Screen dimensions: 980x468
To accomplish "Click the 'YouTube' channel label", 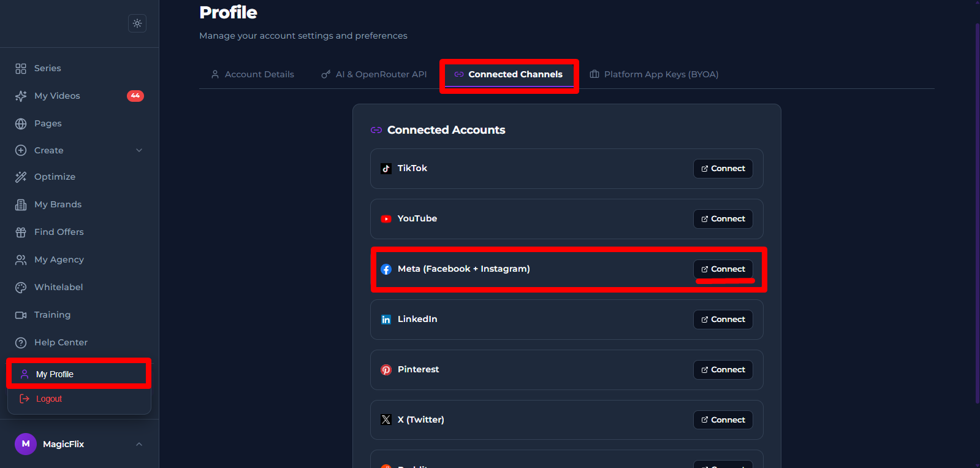I will (417, 218).
